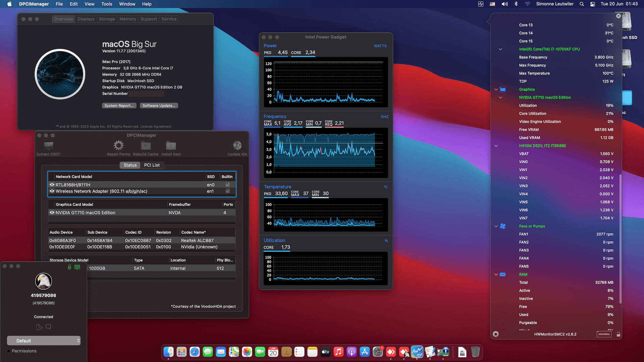This screenshot has width=644, height=362.
Task: Click the System Report button
Action: coord(119,106)
